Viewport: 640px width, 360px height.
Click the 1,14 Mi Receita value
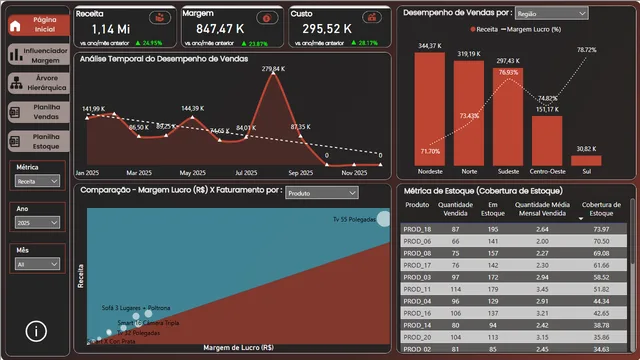click(111, 29)
